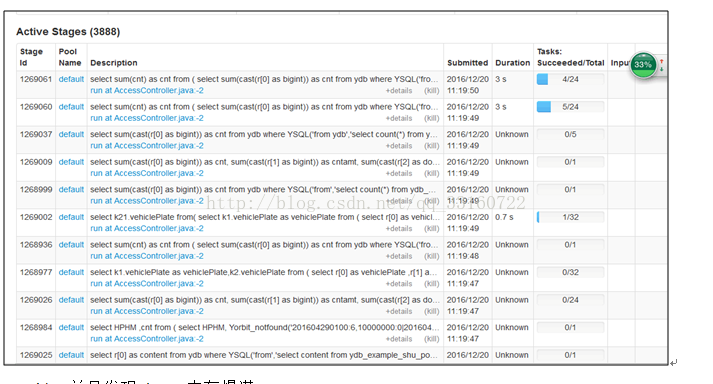Kill stage 1268977

(432, 284)
